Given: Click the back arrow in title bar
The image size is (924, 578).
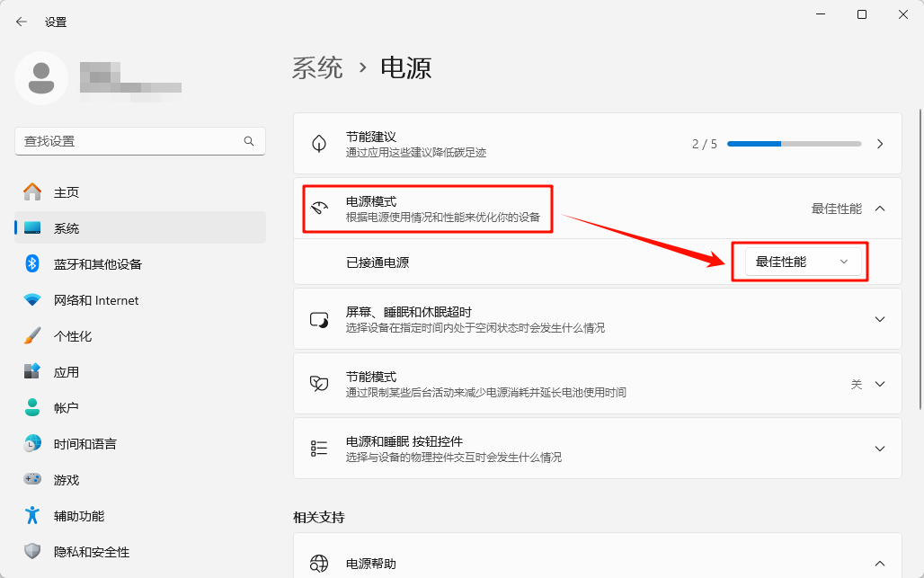Looking at the screenshot, I should click(x=22, y=22).
